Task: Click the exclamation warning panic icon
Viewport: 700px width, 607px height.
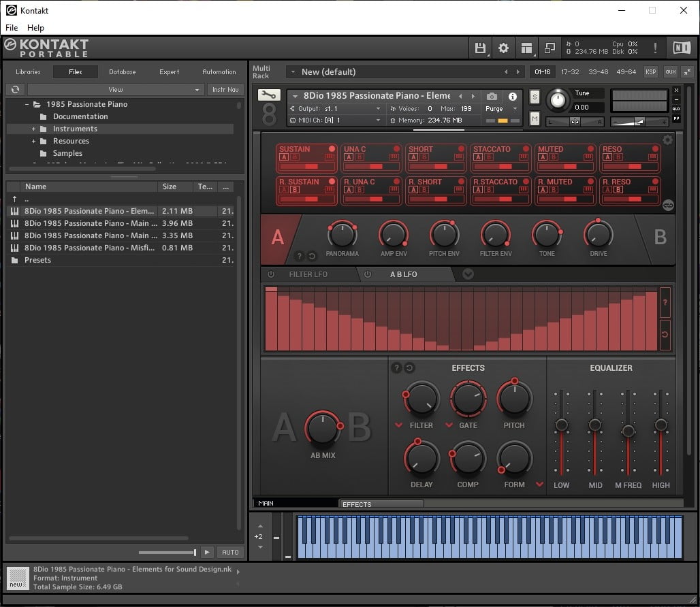Action: coord(655,48)
